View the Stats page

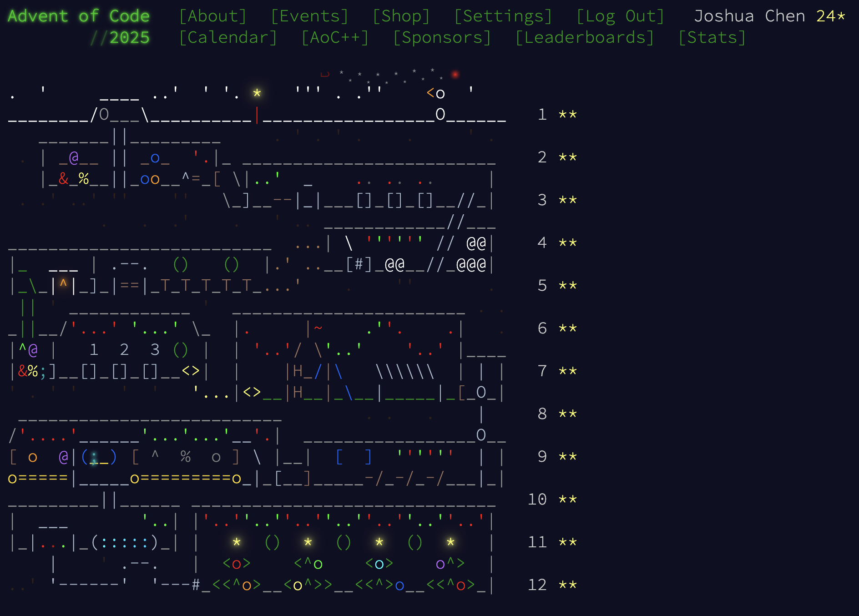(x=712, y=38)
